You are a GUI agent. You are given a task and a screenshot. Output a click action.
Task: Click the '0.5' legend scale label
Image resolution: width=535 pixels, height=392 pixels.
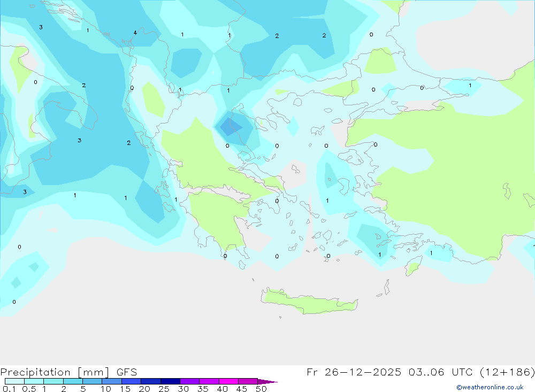point(29,389)
